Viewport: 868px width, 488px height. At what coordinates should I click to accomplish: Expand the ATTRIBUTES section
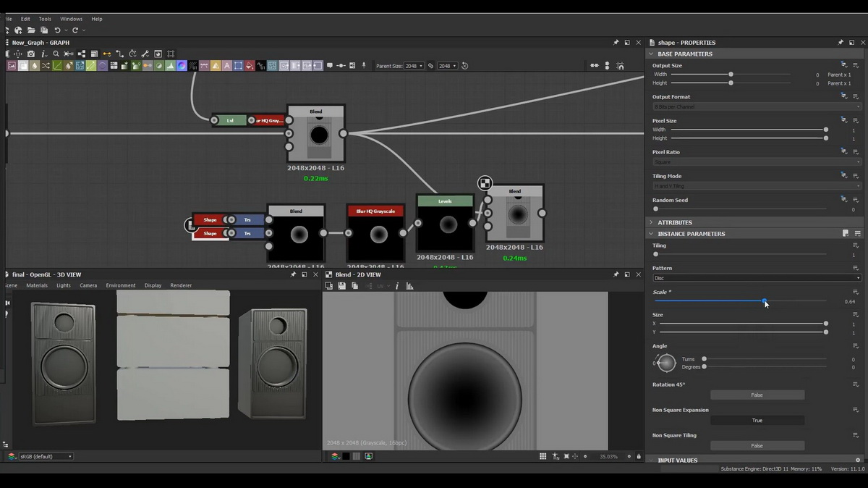point(651,222)
